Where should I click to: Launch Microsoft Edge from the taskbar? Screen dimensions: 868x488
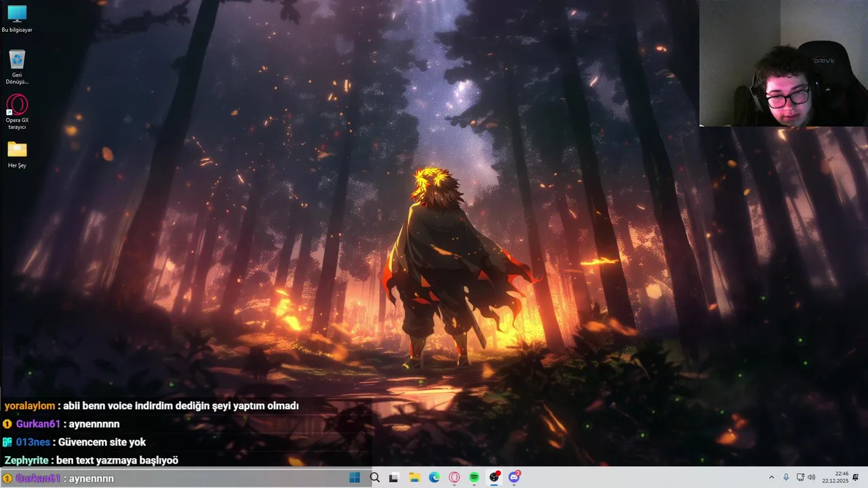click(434, 477)
